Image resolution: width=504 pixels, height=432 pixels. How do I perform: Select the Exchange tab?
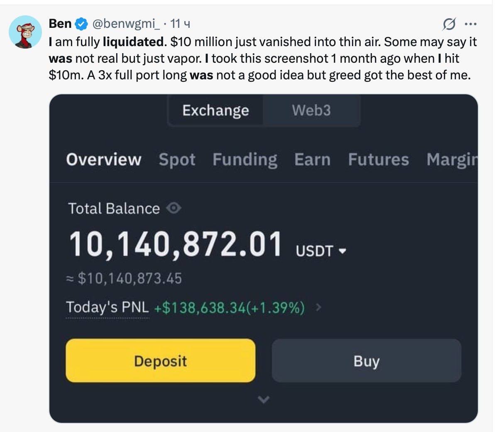pyautogui.click(x=215, y=110)
